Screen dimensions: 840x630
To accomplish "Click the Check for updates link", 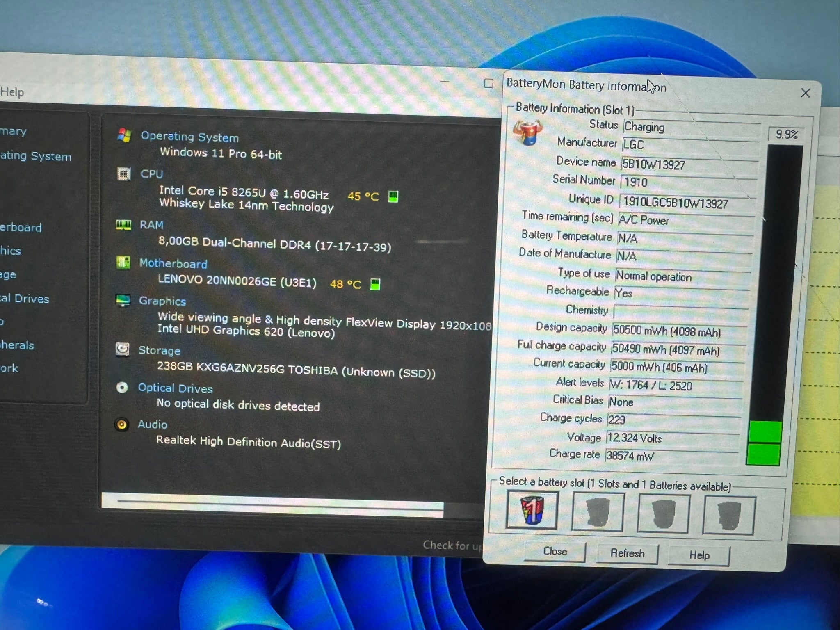I will point(452,546).
